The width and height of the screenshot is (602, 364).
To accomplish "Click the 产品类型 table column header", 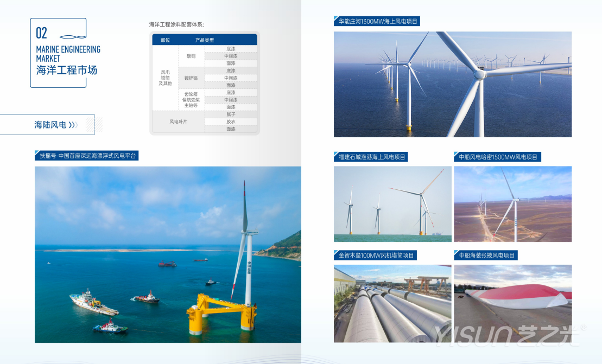I will coord(205,40).
